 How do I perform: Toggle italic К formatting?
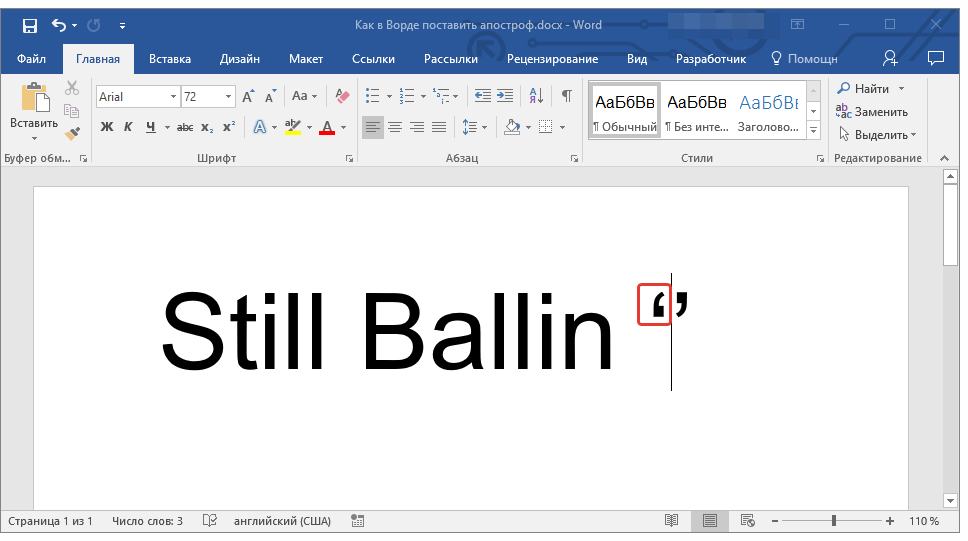[128, 127]
